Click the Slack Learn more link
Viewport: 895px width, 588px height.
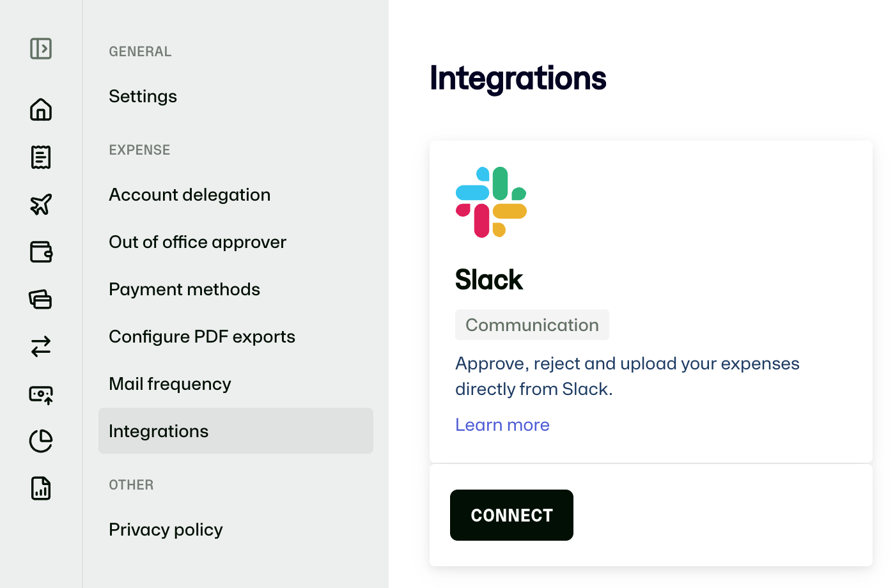[x=502, y=425]
